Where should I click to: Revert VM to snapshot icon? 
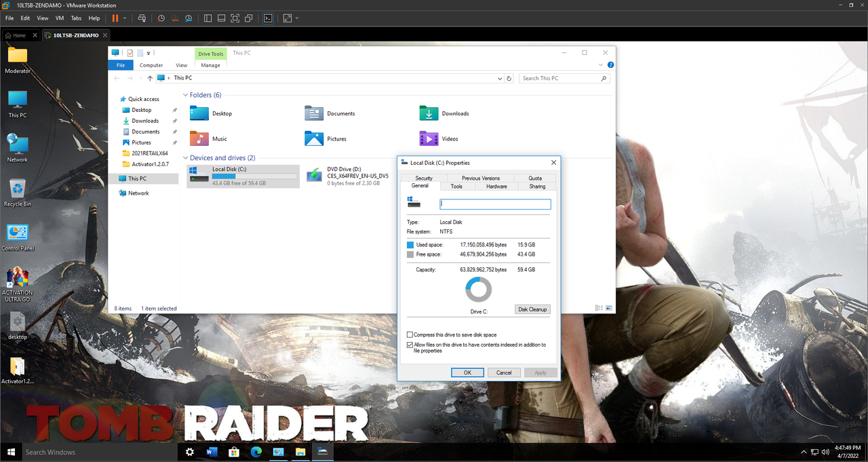point(175,18)
